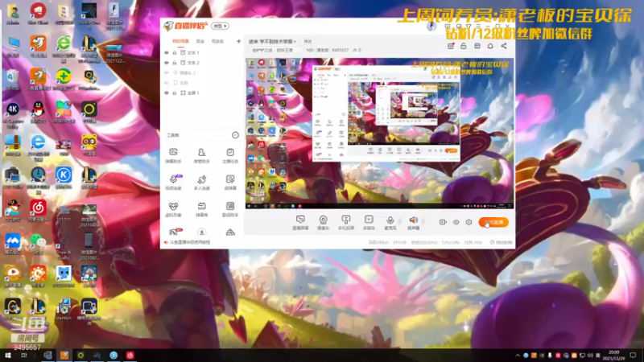The height and width of the screenshot is (362, 644).
Task: Switch to the first scene tab (我的场景)
Action: 180,42
